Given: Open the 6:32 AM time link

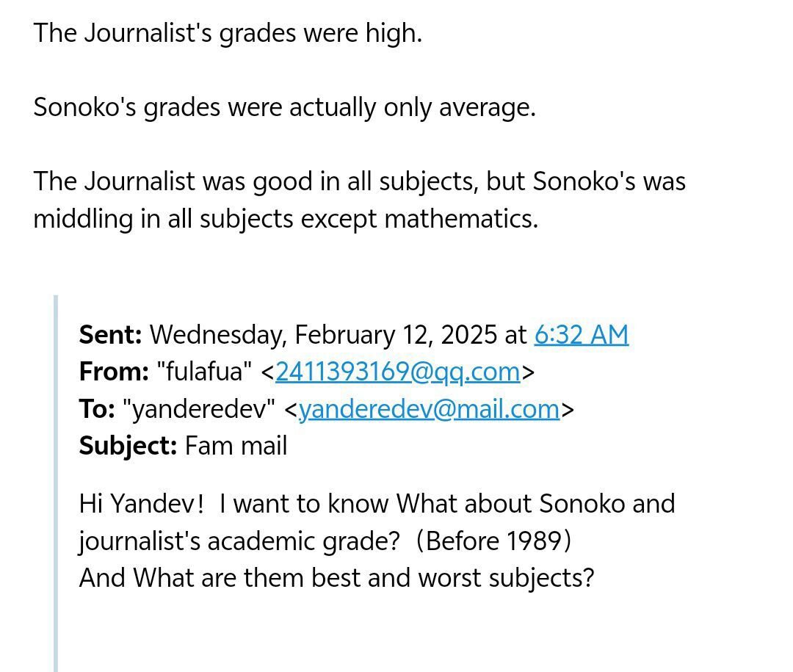Looking at the screenshot, I should tap(581, 335).
